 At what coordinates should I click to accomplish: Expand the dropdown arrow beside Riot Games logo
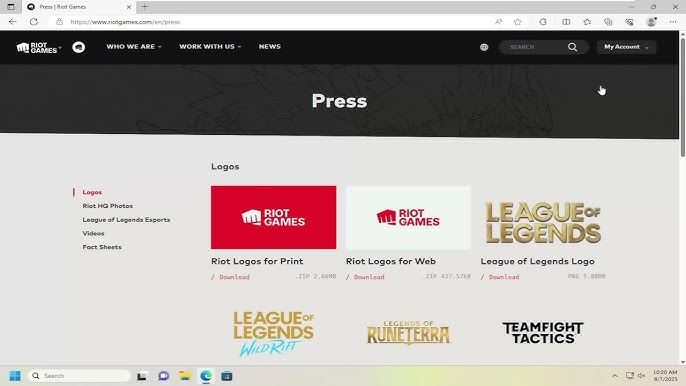click(x=60, y=47)
